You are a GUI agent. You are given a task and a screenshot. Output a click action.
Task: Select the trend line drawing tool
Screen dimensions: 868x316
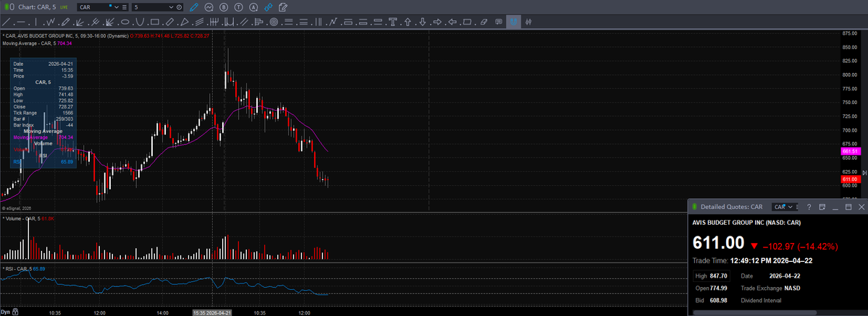(7, 22)
